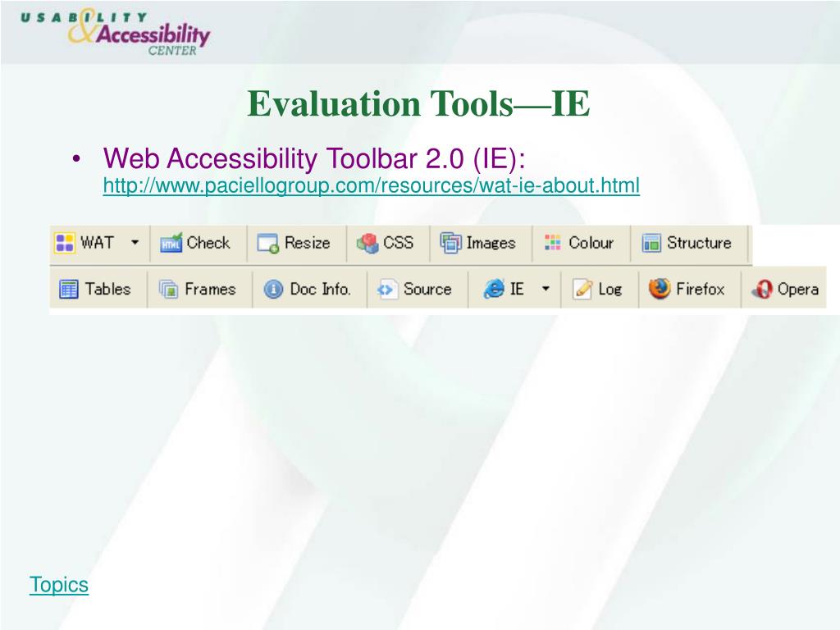The width and height of the screenshot is (840, 630).
Task: Click the Usability & Accessibility Center logo
Action: click(x=115, y=32)
